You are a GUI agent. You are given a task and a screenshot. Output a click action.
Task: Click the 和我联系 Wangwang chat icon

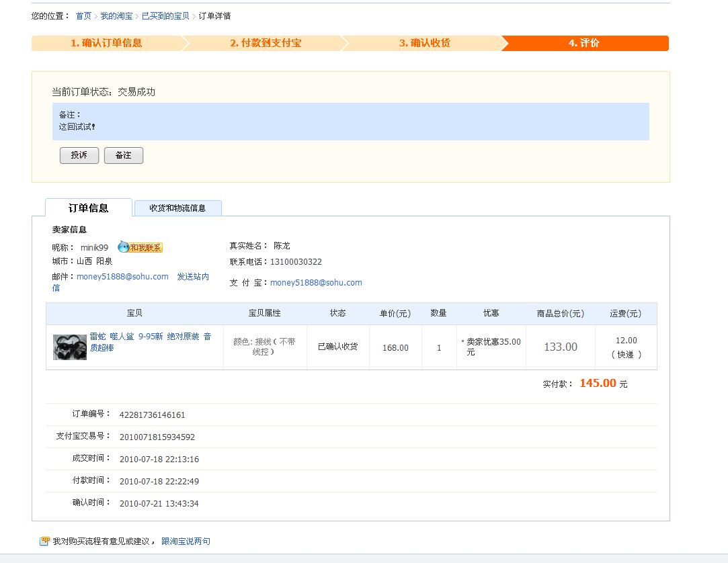(140, 247)
